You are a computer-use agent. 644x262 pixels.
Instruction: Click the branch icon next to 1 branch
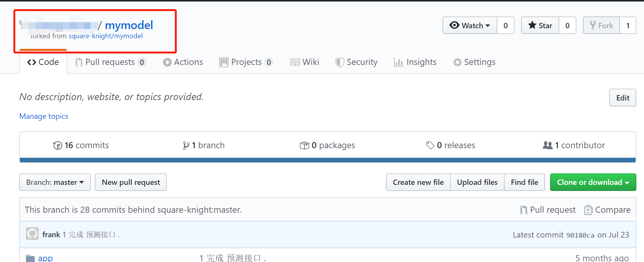point(186,146)
